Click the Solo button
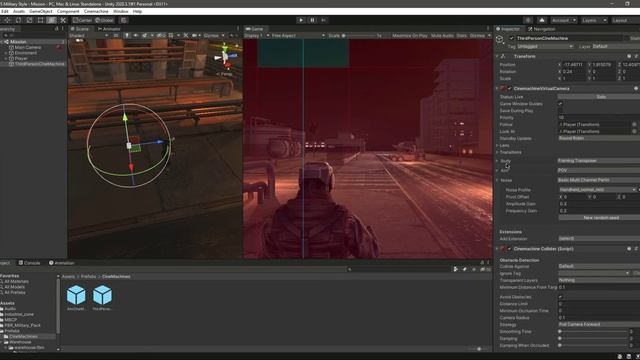Image resolution: width=640 pixels, height=360 pixels. [x=600, y=97]
